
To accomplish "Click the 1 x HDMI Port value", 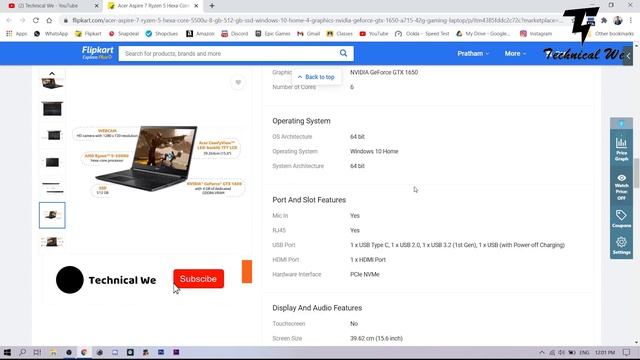I will click(x=368, y=260).
